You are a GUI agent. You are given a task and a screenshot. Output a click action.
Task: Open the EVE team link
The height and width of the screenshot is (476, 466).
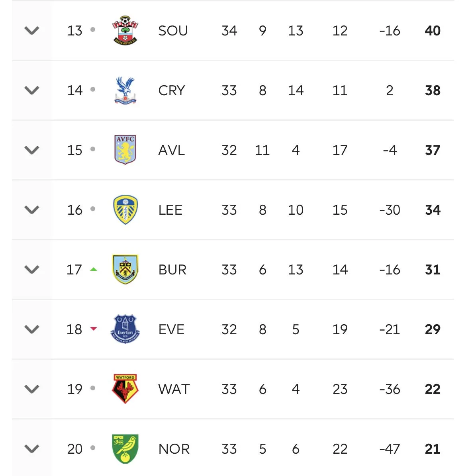point(171,329)
